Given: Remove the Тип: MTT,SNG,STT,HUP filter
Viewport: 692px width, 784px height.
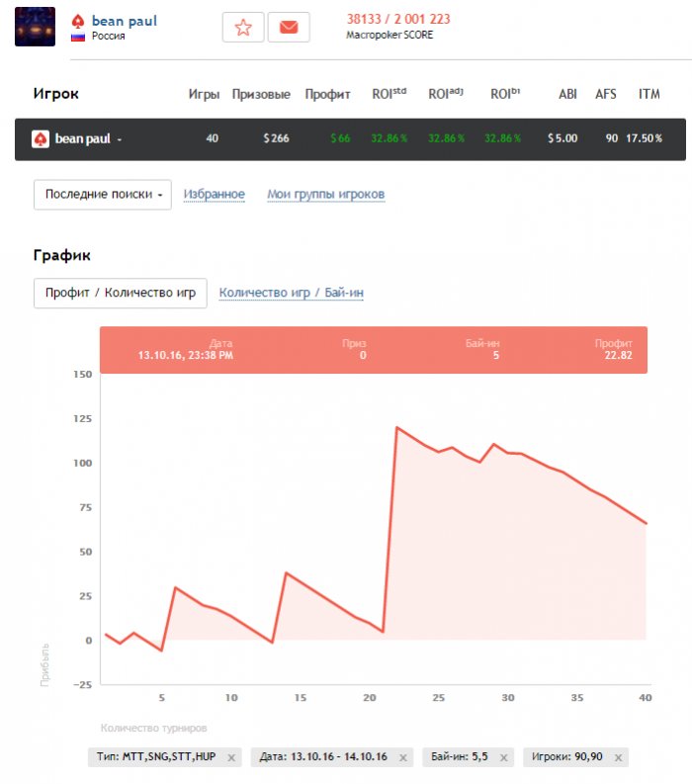Looking at the screenshot, I should (x=230, y=757).
